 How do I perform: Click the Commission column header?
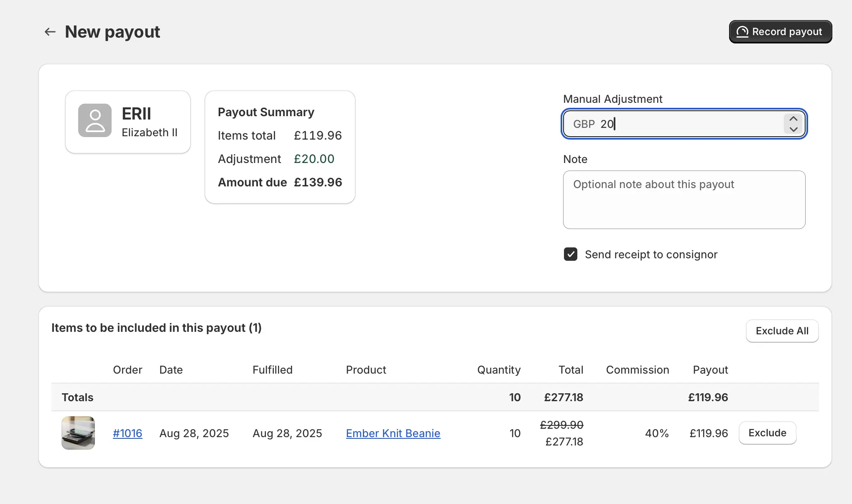pyautogui.click(x=637, y=370)
